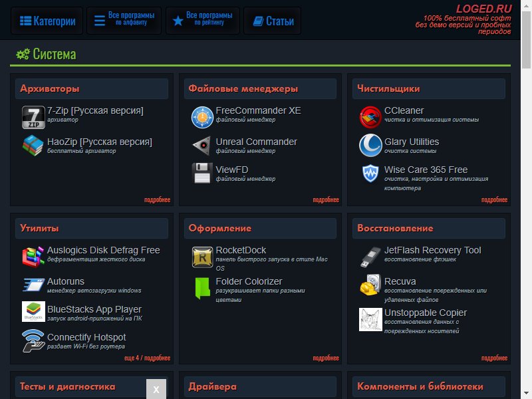Click подробнее in the Архиваторы box
532x399 pixels.
click(x=157, y=200)
